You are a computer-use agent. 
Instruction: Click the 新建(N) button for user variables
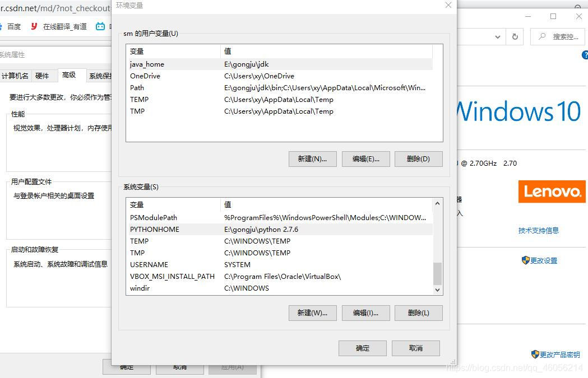tap(312, 159)
